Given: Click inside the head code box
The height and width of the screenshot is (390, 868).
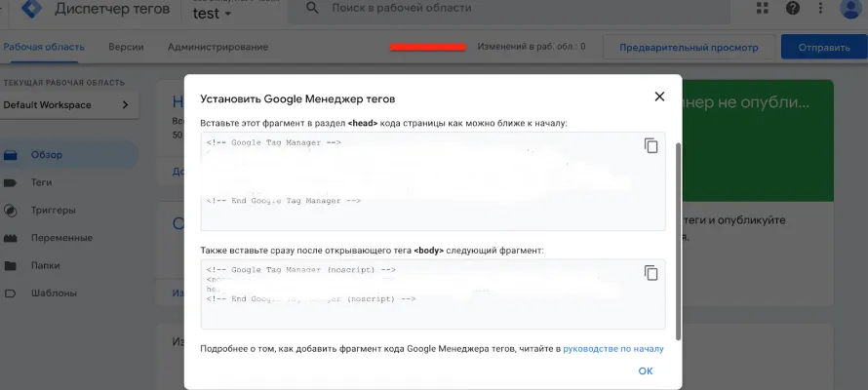Looking at the screenshot, I should pos(433,181).
